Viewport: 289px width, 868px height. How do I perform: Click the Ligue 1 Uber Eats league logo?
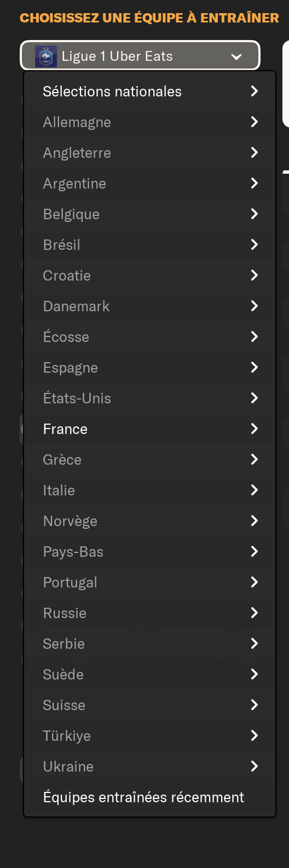tap(46, 56)
